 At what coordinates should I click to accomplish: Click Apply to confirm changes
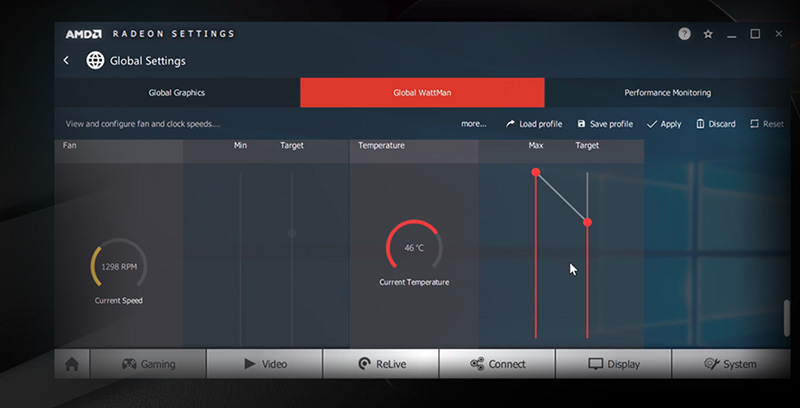pos(664,124)
